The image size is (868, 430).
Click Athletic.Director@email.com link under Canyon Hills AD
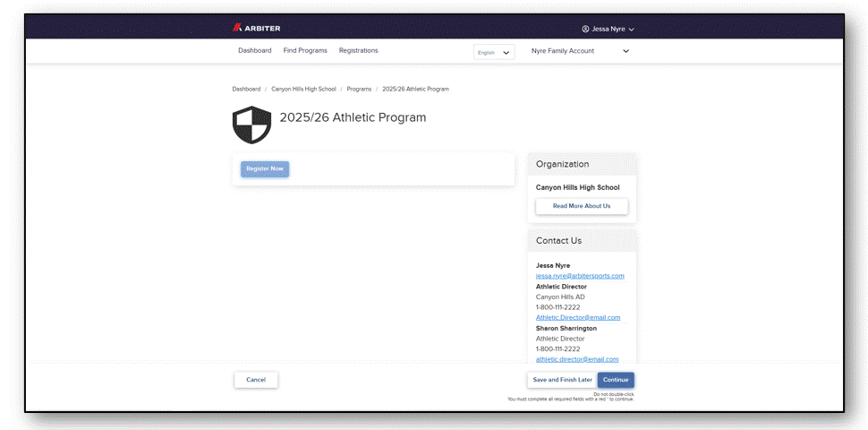point(578,317)
